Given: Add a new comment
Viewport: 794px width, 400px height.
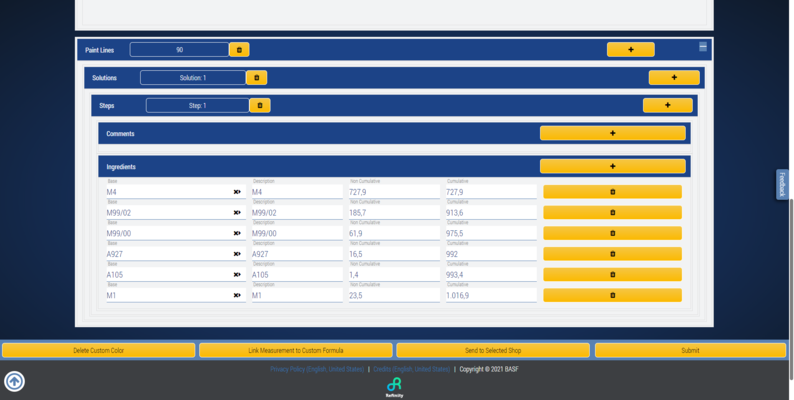Looking at the screenshot, I should point(613,133).
